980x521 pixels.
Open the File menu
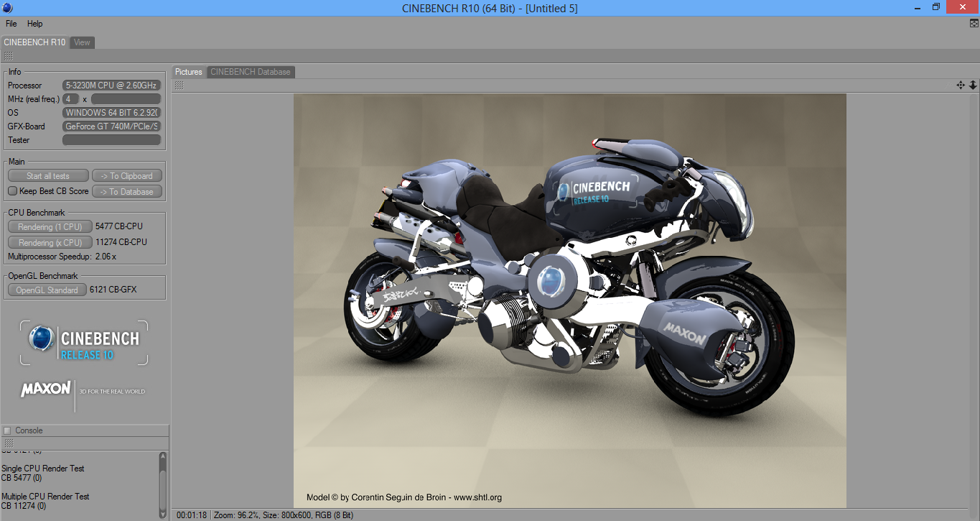tap(11, 24)
